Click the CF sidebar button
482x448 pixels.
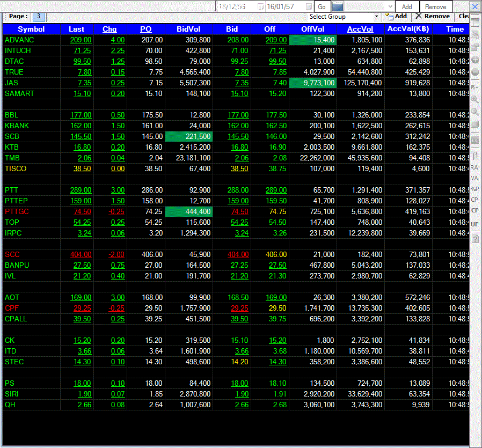tap(474, 210)
